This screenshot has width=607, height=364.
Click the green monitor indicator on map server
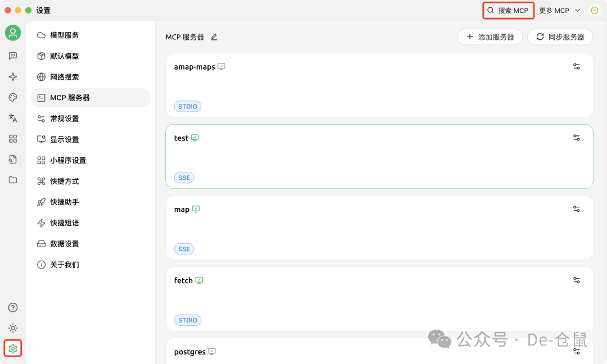pyautogui.click(x=194, y=208)
